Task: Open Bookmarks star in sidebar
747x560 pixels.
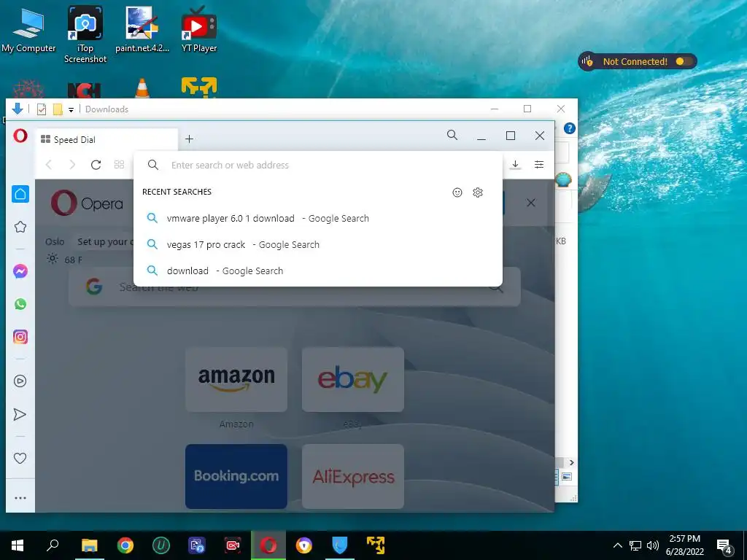Action: click(20, 227)
